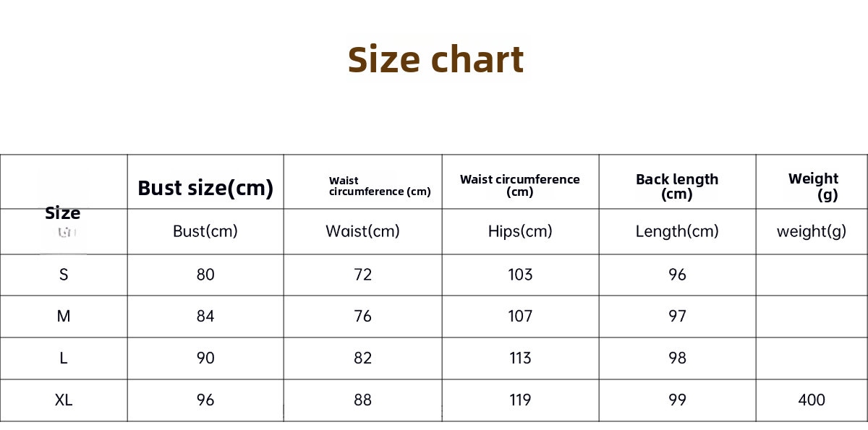The height and width of the screenshot is (430, 868).
Task: Click the bust value 80
Action: [205, 275]
